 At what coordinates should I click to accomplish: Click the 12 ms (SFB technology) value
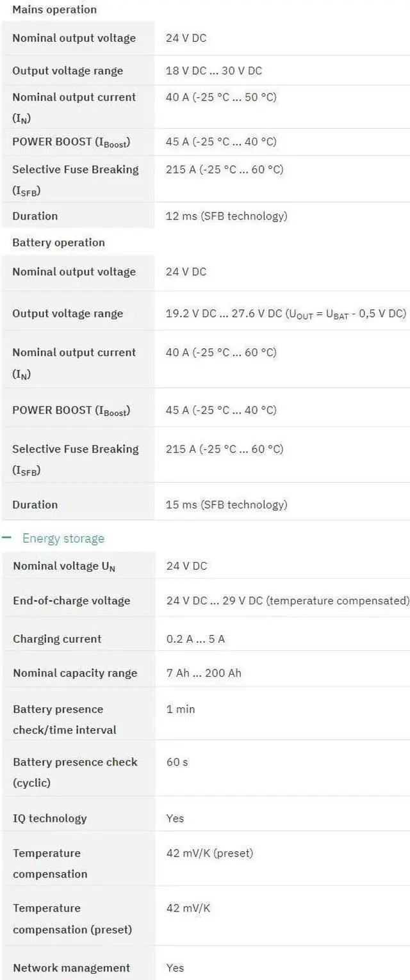click(226, 216)
